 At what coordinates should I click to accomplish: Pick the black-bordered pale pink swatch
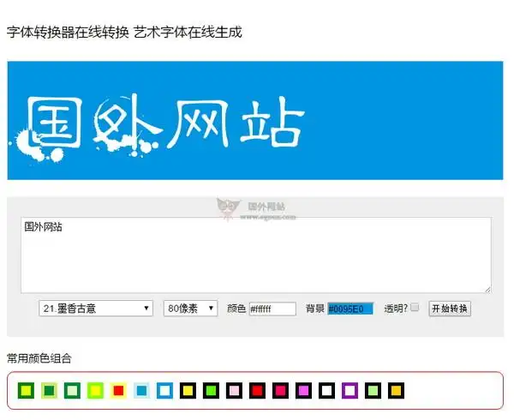point(234,391)
